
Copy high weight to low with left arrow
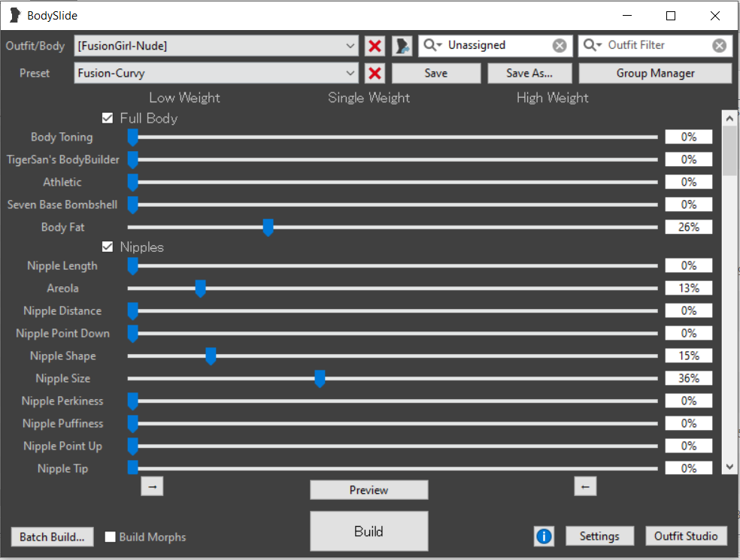click(585, 486)
